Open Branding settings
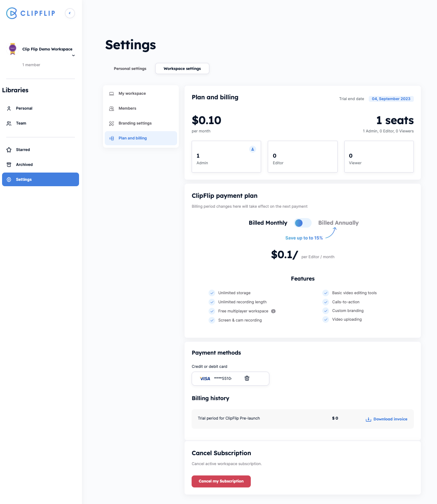The width and height of the screenshot is (437, 504). click(x=141, y=123)
